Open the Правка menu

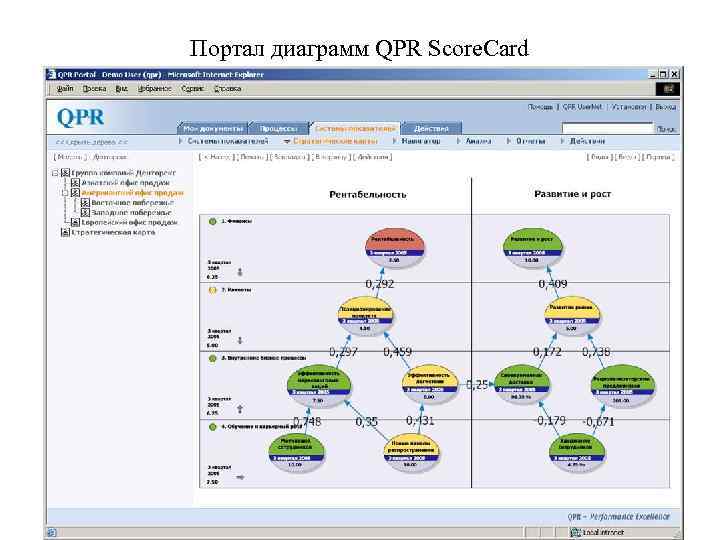94,89
